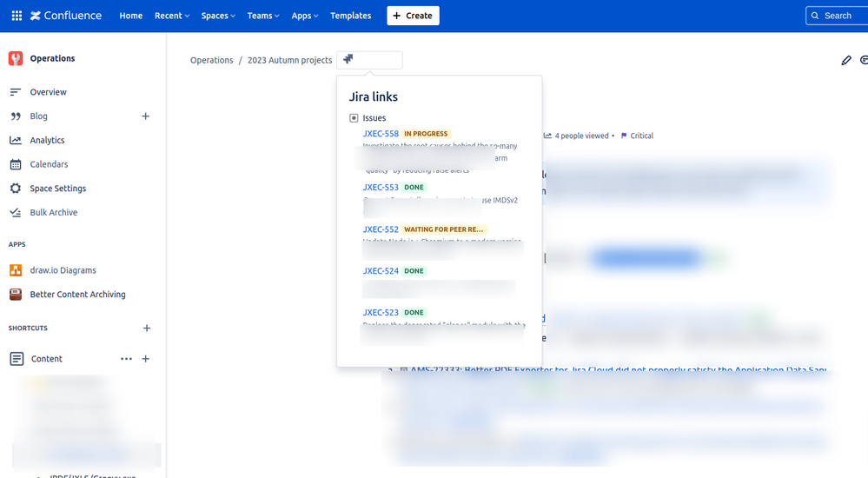Click the Confluence logo

[x=66, y=16]
